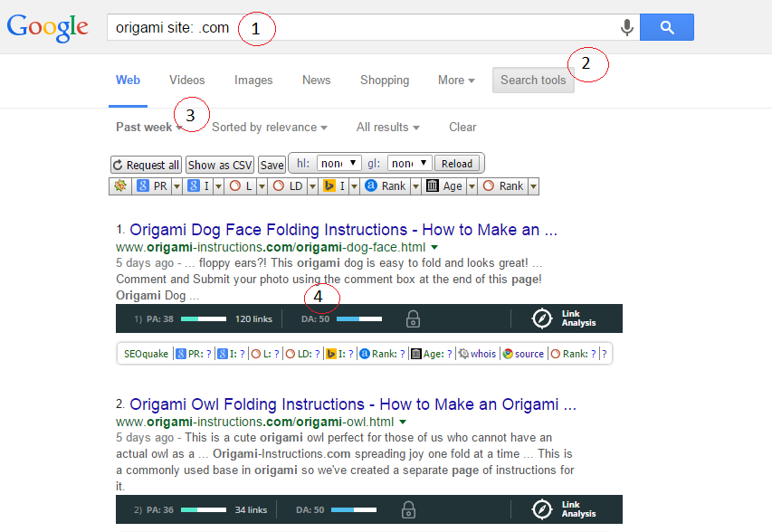Open the 'Past week' time filter dropdown

pyautogui.click(x=149, y=127)
